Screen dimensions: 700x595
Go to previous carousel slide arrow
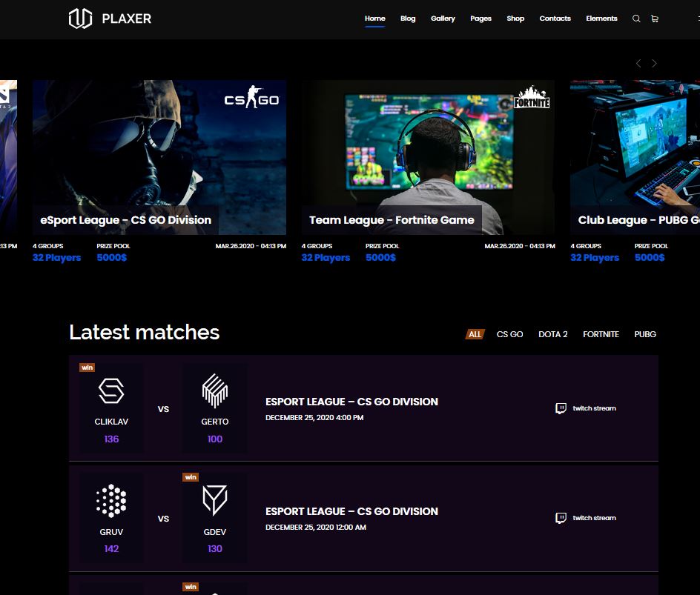638,64
